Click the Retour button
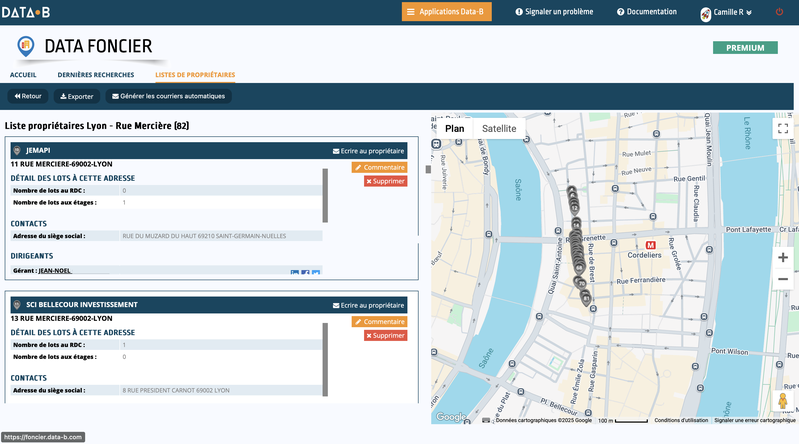 click(28, 96)
